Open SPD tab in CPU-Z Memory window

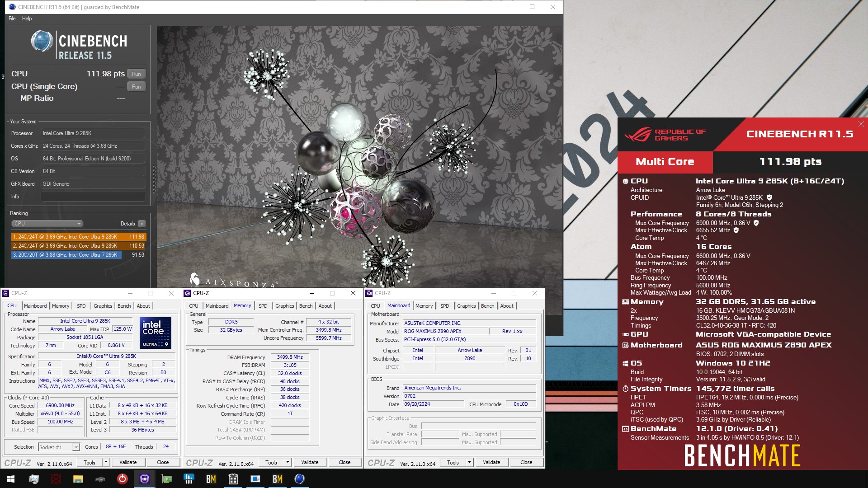click(263, 306)
